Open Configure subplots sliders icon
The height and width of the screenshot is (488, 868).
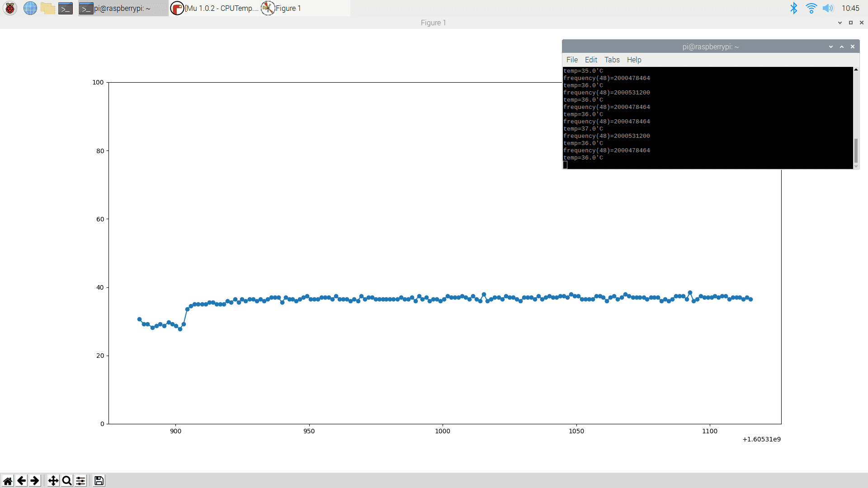(x=80, y=481)
